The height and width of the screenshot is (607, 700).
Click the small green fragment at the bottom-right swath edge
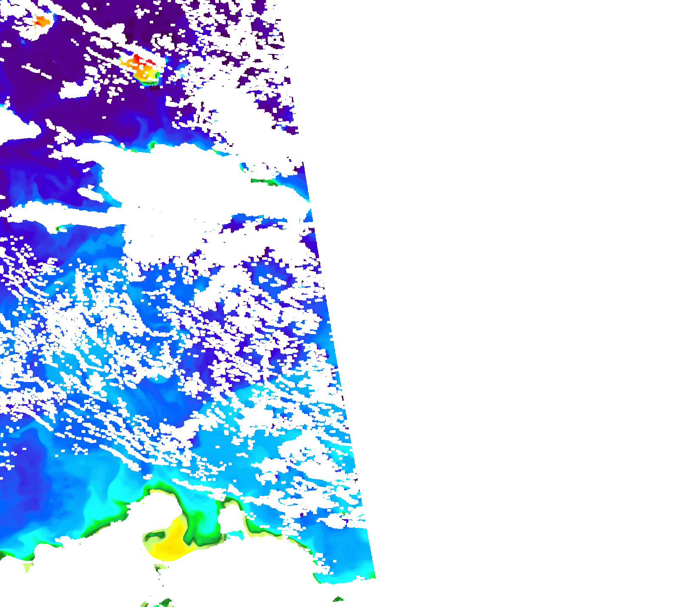point(338,599)
